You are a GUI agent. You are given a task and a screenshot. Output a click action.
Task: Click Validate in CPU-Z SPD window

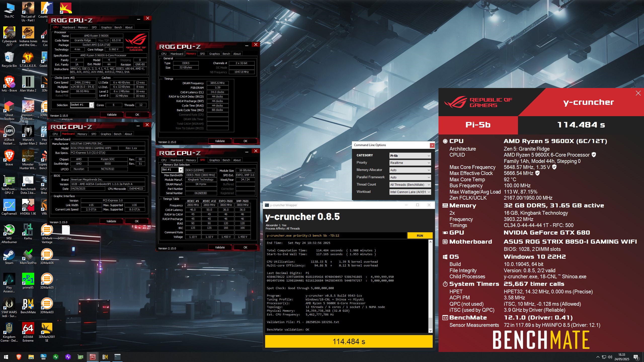(220, 247)
